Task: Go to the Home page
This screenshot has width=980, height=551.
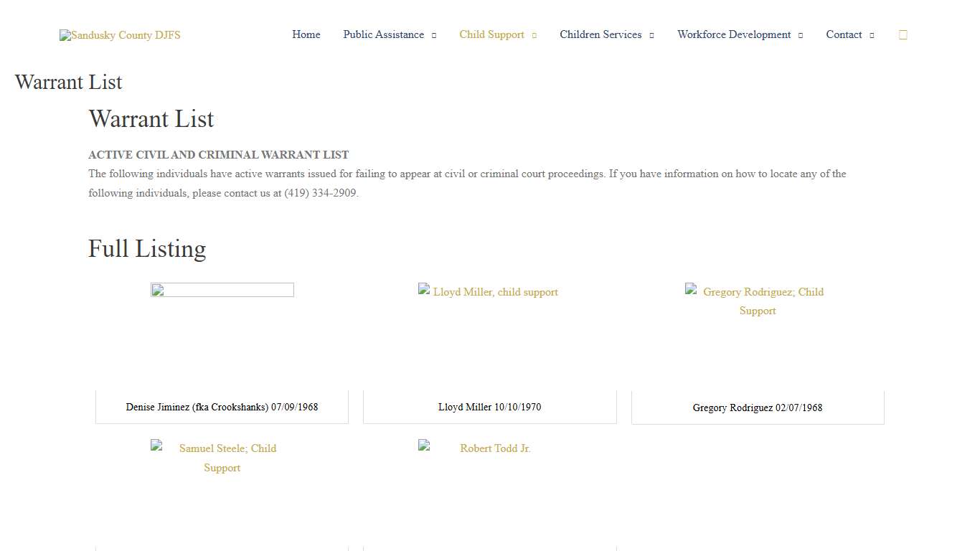Action: 306,34
